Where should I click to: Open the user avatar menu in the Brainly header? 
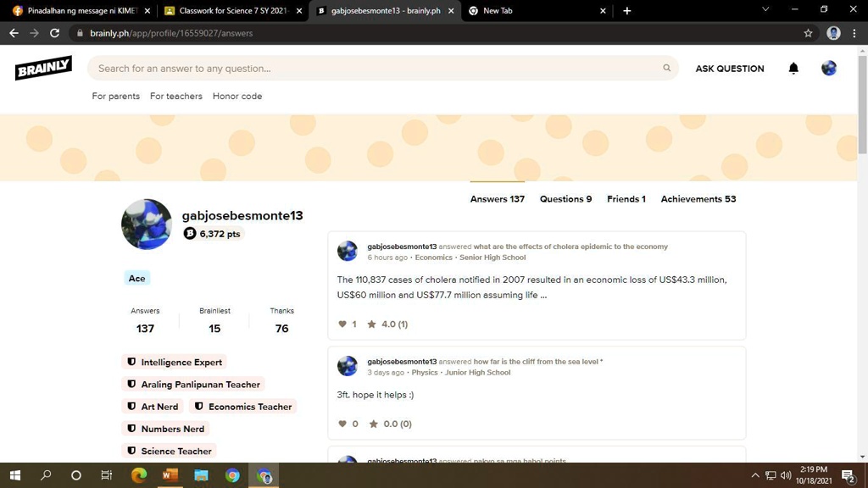pyautogui.click(x=829, y=68)
